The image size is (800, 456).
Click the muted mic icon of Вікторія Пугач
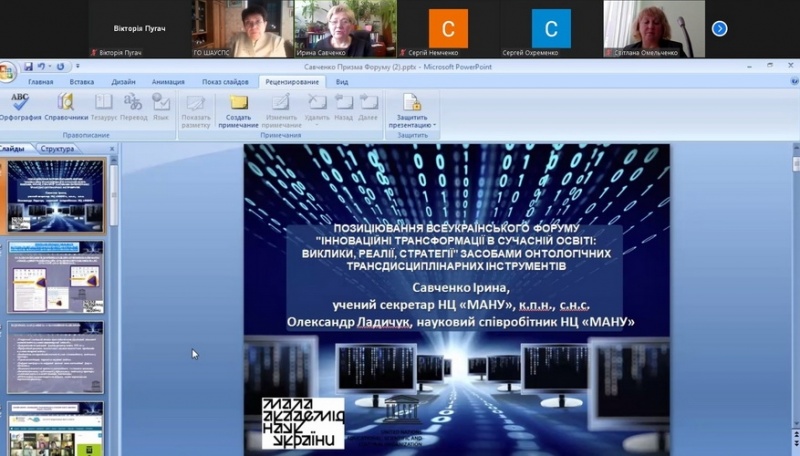(94, 53)
